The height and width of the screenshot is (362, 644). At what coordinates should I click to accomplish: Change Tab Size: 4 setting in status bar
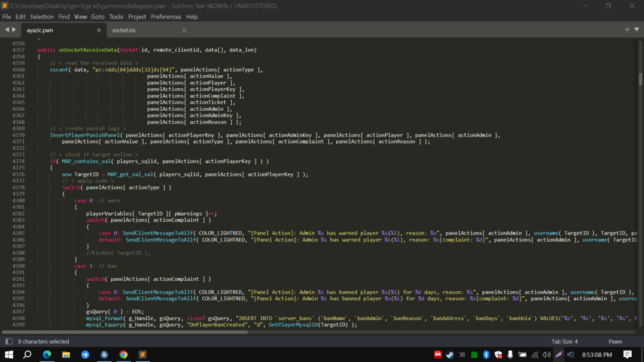pos(564,341)
